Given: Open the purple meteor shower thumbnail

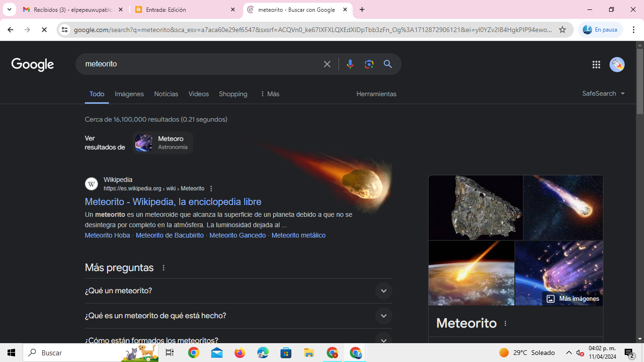Looking at the screenshot, I should click(559, 273).
